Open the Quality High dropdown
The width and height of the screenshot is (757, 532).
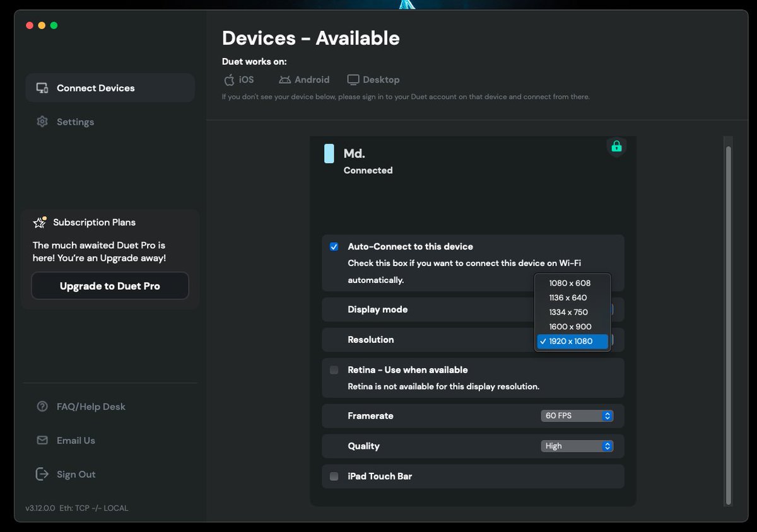(577, 446)
